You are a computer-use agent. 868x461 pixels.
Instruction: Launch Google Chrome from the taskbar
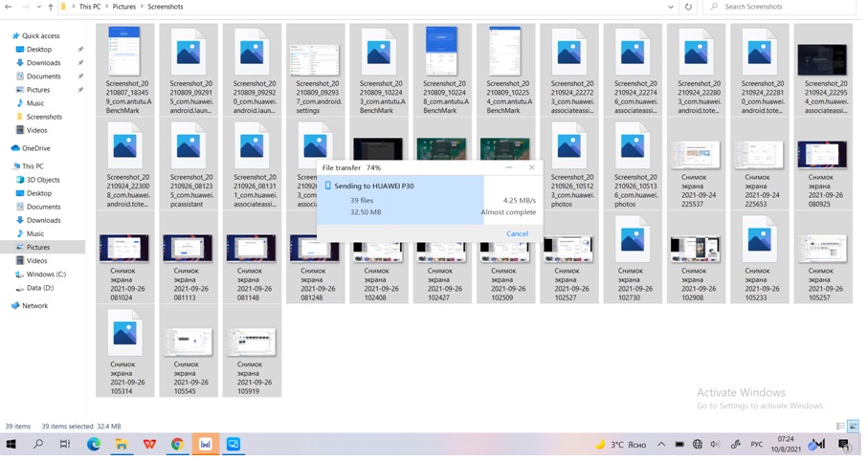[177, 445]
